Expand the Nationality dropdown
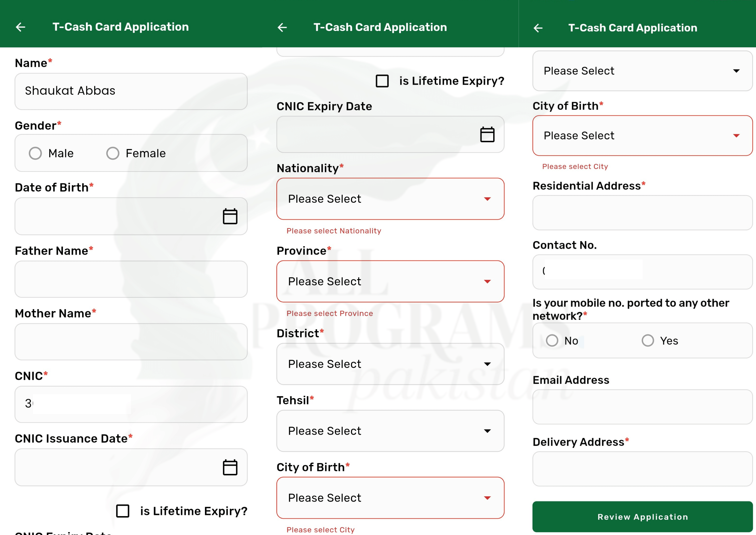 [x=390, y=199]
